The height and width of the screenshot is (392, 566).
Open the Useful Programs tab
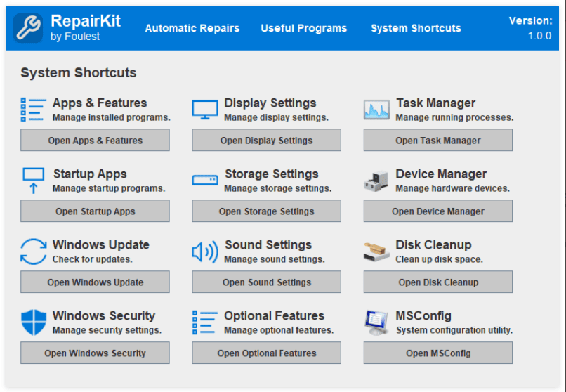coord(303,28)
